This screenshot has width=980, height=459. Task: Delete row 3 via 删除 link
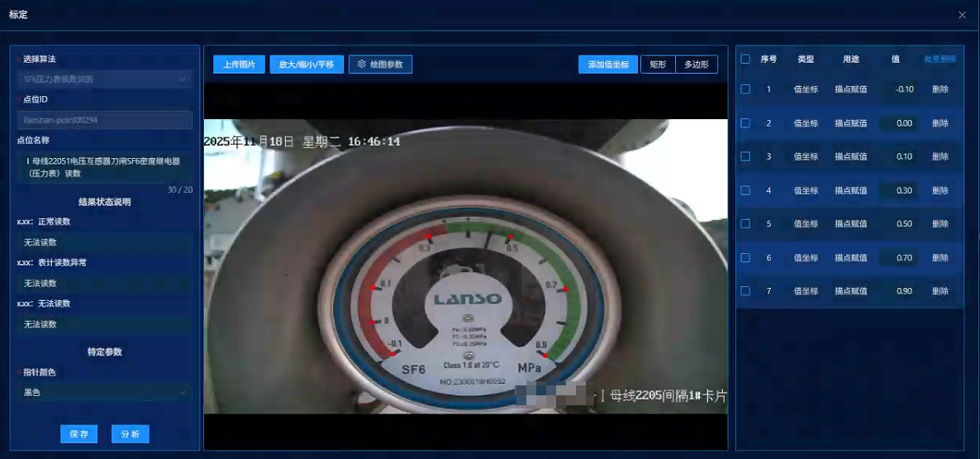(x=940, y=157)
